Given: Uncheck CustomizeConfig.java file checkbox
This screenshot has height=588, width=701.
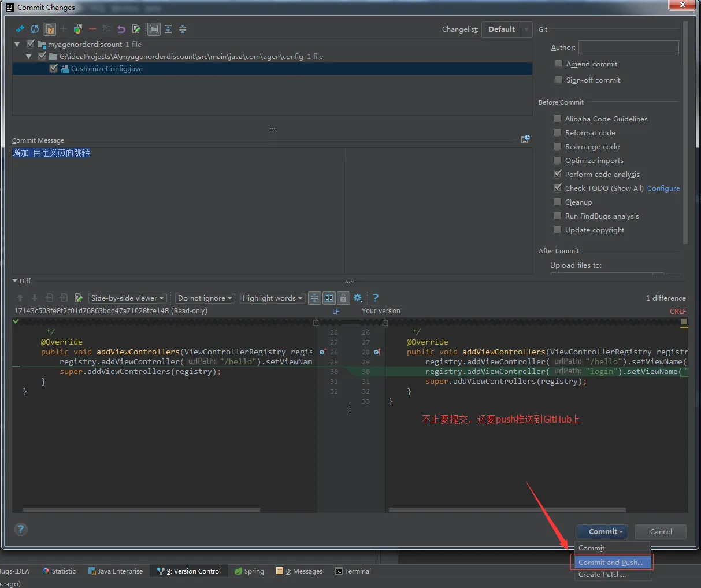Looking at the screenshot, I should tap(54, 68).
